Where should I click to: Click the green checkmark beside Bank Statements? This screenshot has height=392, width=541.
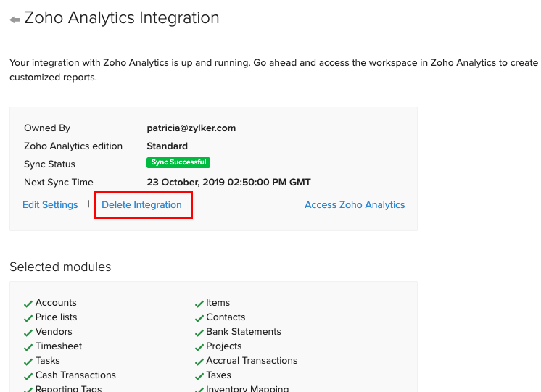coord(199,333)
